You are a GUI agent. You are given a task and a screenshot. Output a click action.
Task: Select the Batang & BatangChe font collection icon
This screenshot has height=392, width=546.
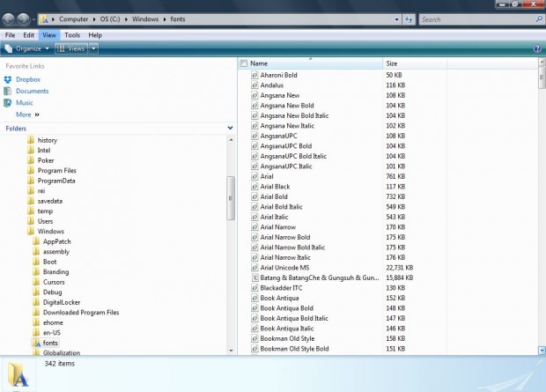[255, 277]
